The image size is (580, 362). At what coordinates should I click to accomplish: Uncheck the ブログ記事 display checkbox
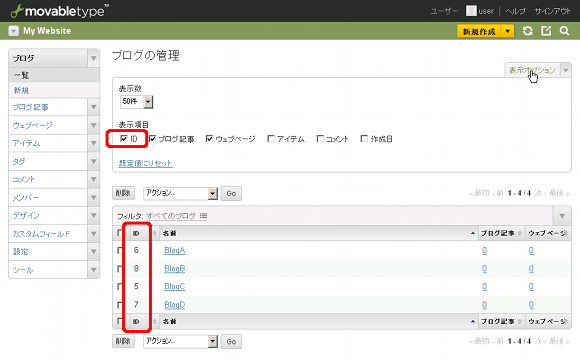click(152, 139)
